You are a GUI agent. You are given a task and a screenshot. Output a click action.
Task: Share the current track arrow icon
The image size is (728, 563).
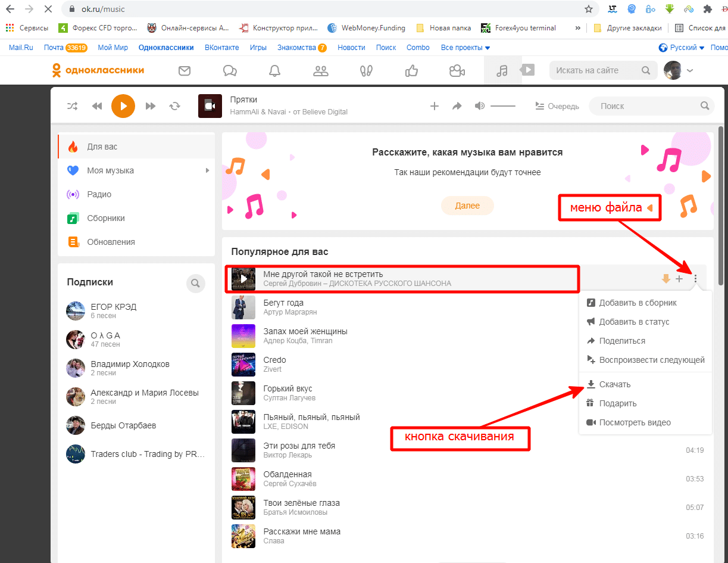(x=457, y=106)
